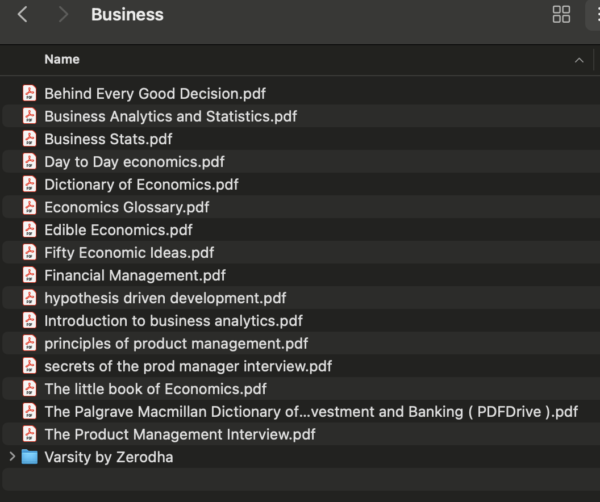Viewport: 600px width, 502px height.
Task: Switch to icon grid view
Action: (561, 15)
